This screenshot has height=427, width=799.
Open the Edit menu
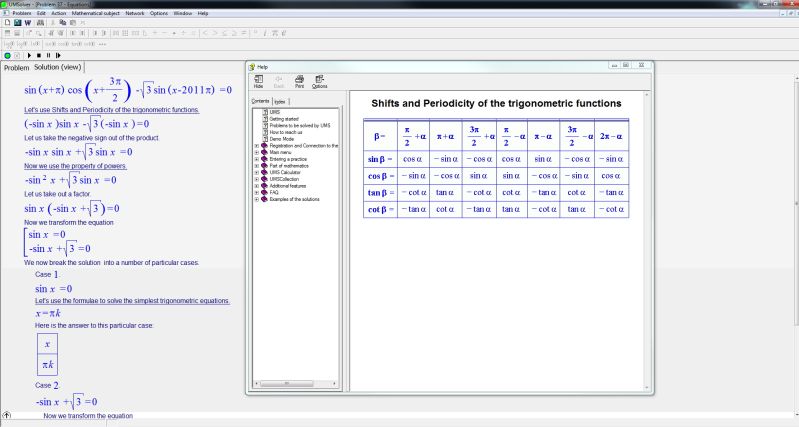41,13
